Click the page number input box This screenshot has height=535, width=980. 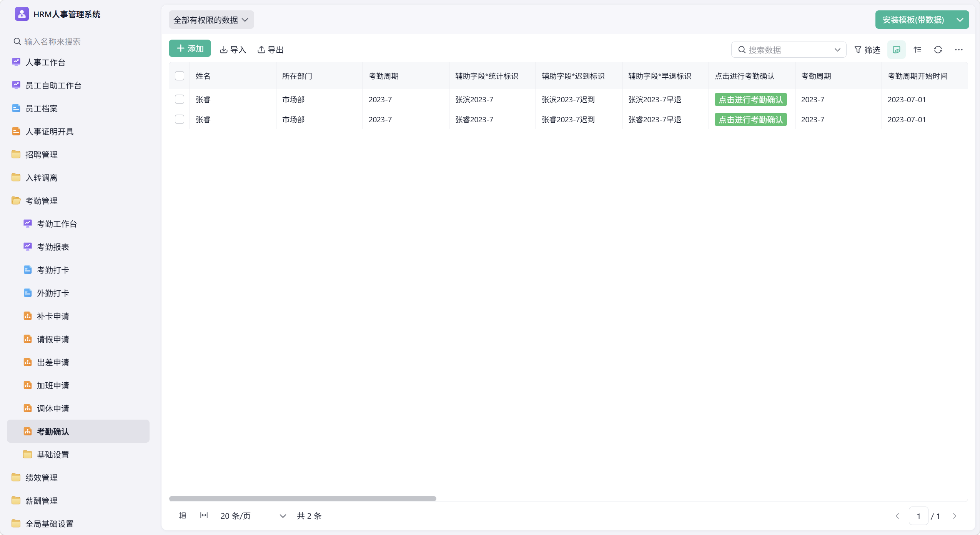click(x=918, y=516)
